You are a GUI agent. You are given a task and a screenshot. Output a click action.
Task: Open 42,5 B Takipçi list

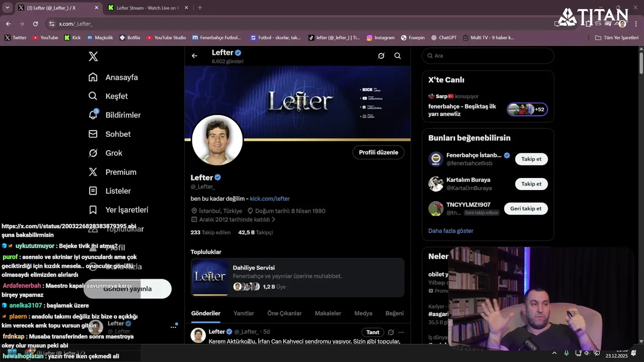pyautogui.click(x=256, y=232)
